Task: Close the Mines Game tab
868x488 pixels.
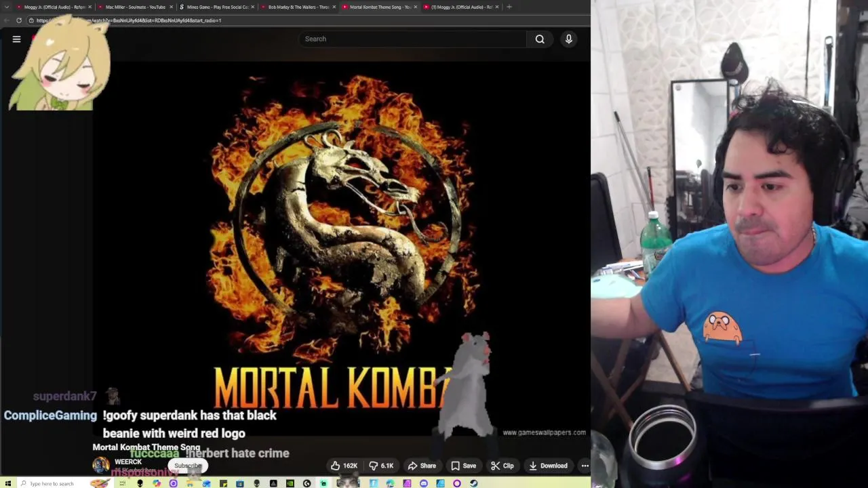Action: 252,7
